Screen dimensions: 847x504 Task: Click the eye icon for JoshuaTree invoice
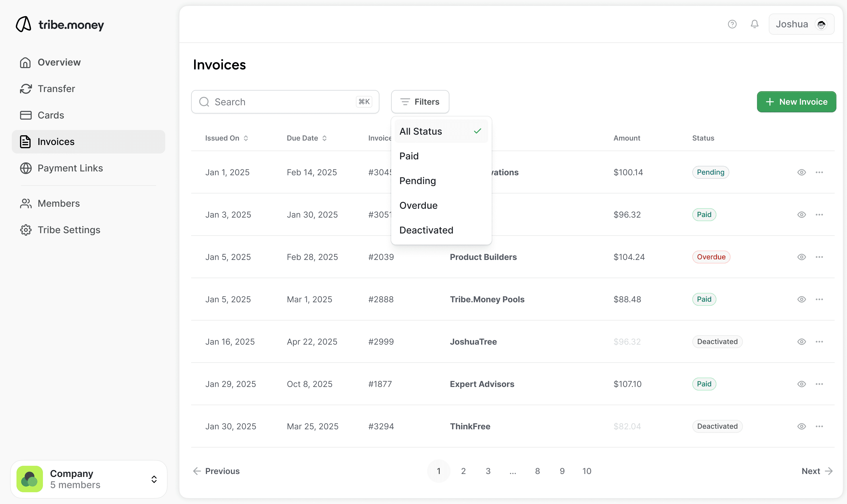801,342
